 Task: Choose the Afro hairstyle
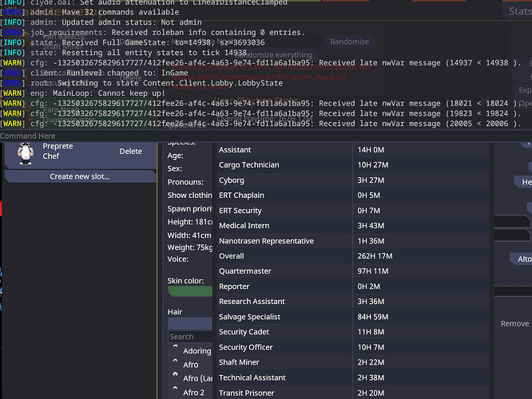(x=191, y=365)
